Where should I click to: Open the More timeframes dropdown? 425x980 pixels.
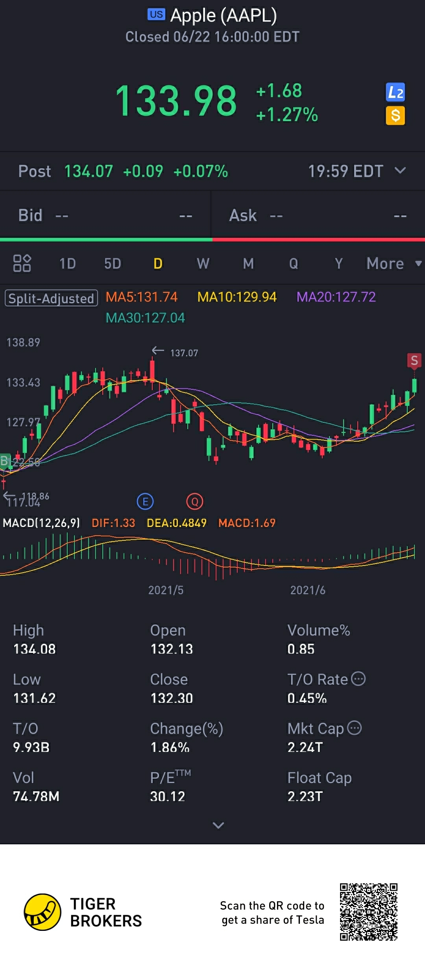tap(394, 263)
